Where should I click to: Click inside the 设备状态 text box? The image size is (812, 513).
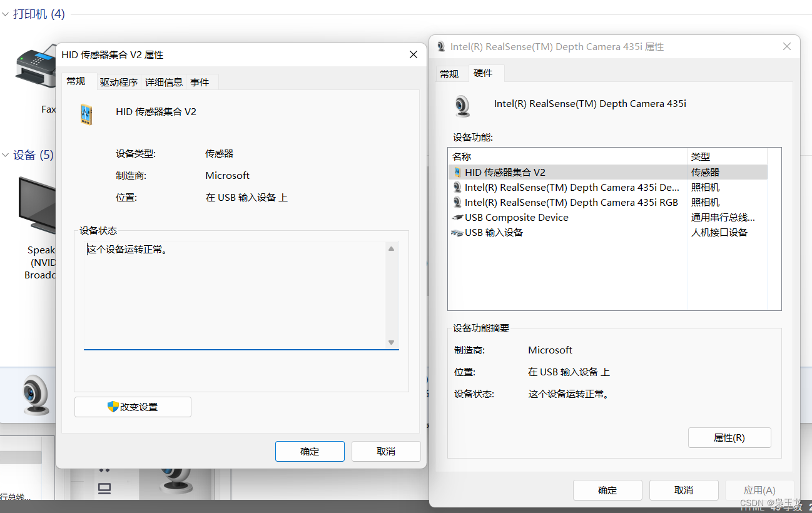235,295
